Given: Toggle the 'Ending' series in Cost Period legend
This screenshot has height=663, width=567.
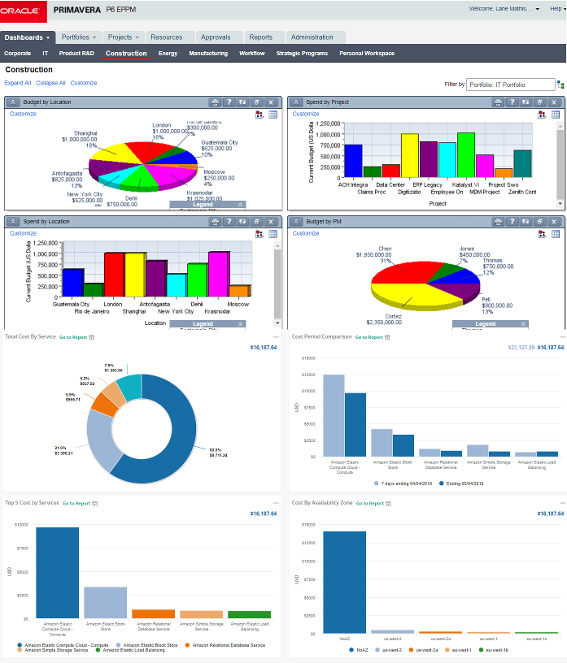Looking at the screenshot, I should pyautogui.click(x=461, y=483).
